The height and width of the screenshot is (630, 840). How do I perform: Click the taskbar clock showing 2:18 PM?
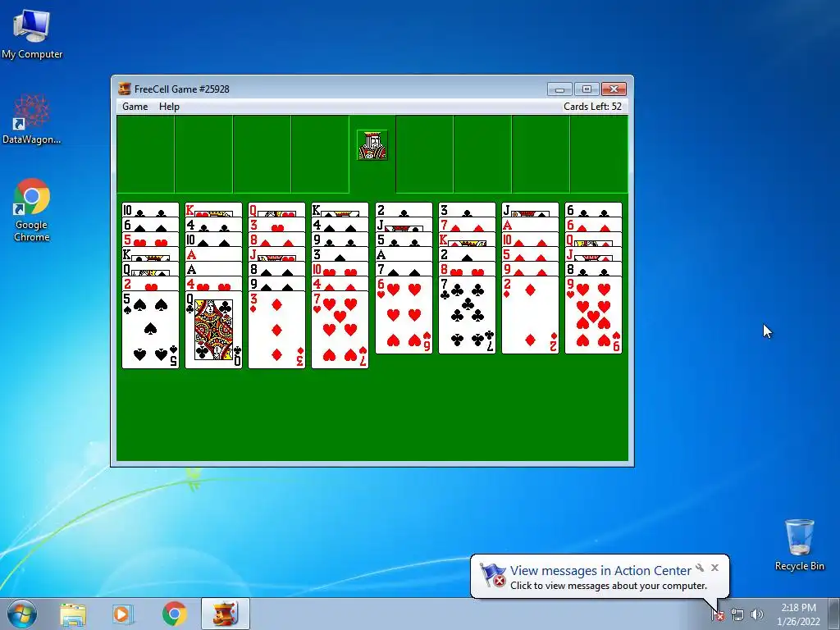pyautogui.click(x=798, y=614)
